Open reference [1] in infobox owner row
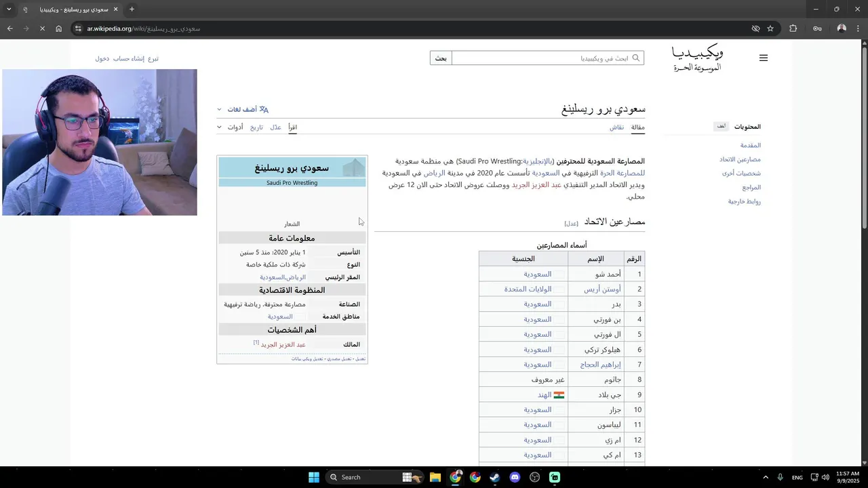This screenshot has width=868, height=488. 256,342
